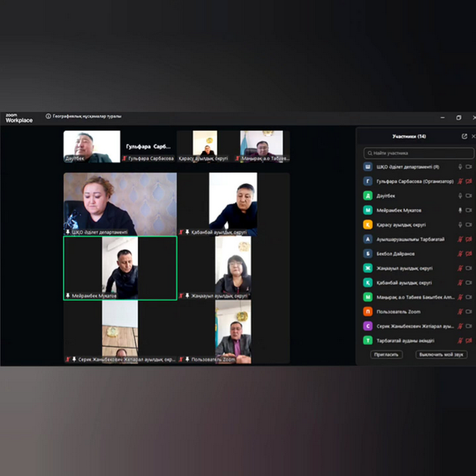The width and height of the screenshot is (476, 476).
Task: Click the Найти участника search field
Action: [419, 153]
